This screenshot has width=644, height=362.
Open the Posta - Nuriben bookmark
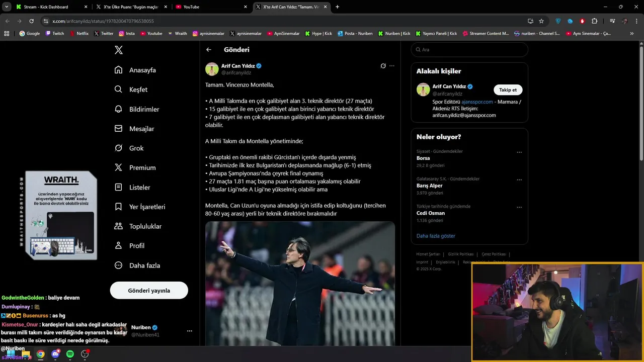click(x=355, y=34)
